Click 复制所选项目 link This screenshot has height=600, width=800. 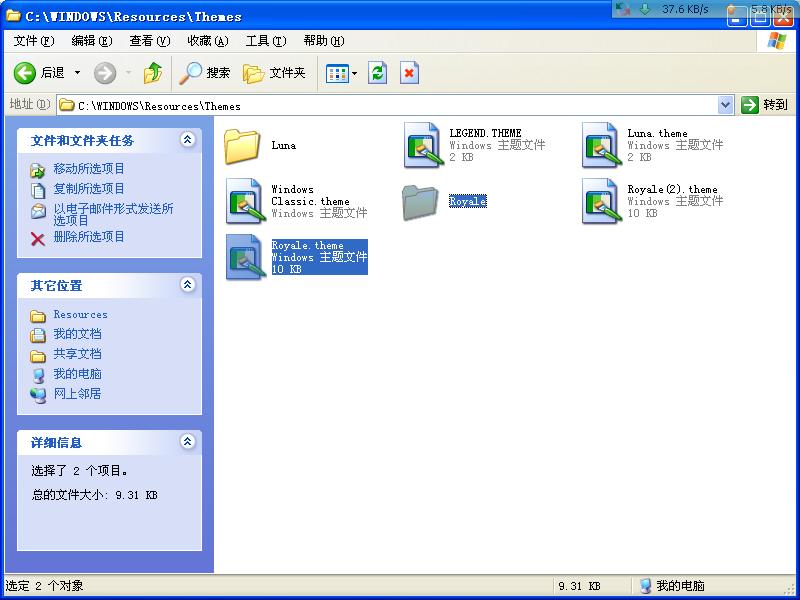(x=89, y=188)
